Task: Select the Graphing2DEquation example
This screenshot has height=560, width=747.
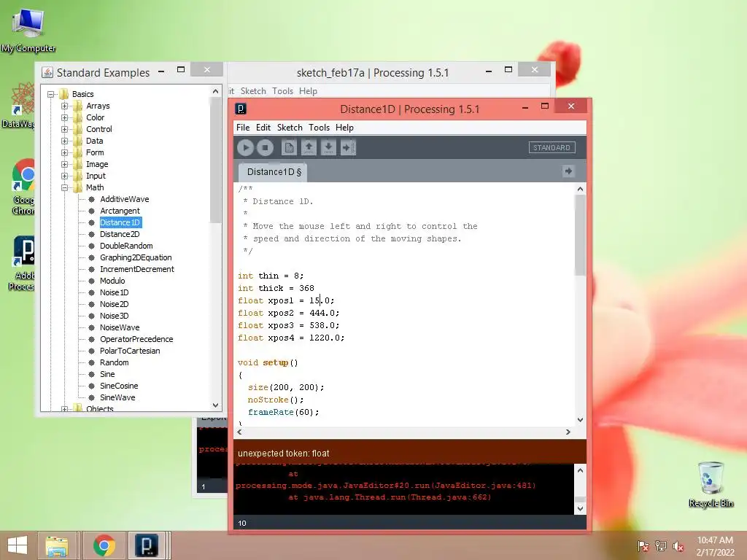Action: point(136,257)
